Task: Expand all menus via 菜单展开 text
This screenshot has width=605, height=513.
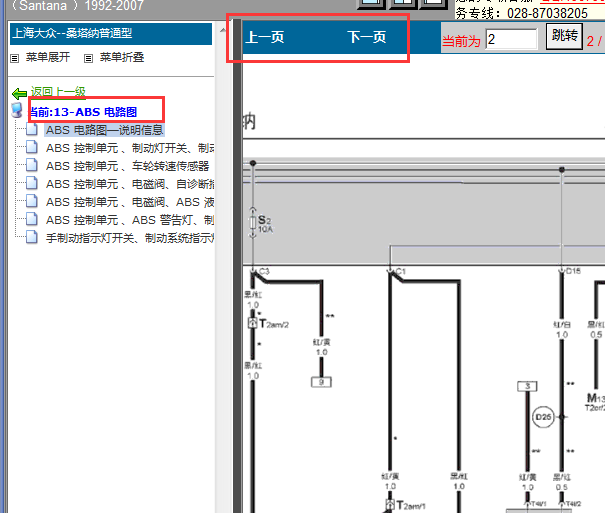Action: [x=48, y=57]
